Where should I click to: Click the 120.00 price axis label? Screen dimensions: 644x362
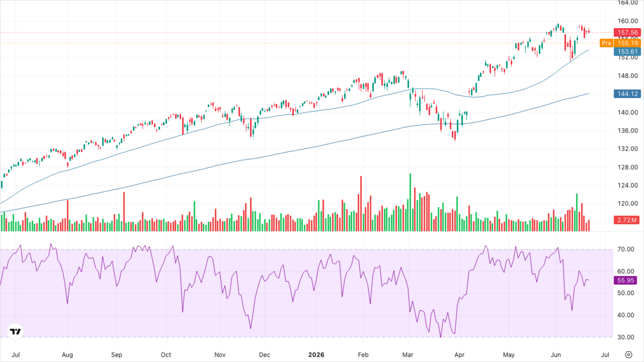click(x=628, y=203)
